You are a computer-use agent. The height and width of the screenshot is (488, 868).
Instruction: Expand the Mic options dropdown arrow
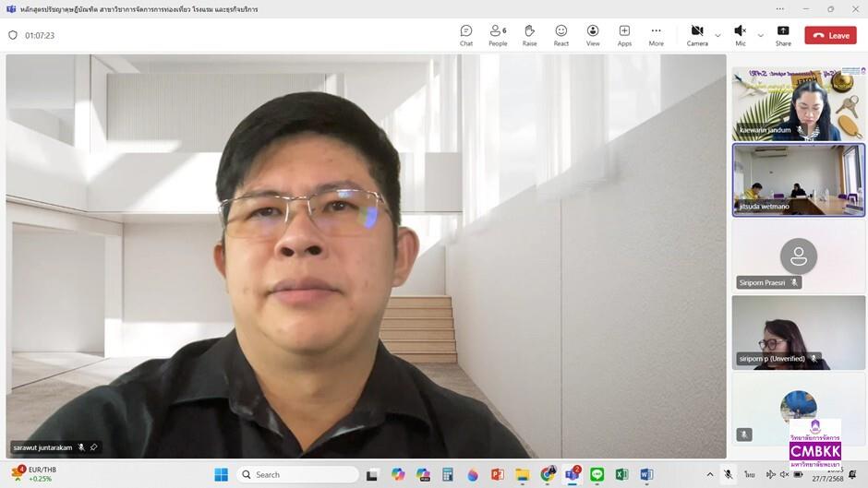click(x=761, y=35)
